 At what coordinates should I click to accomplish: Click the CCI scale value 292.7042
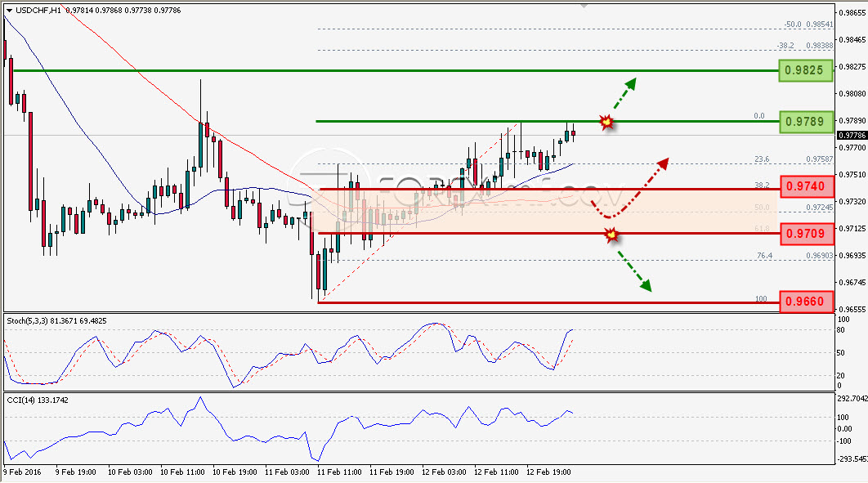click(x=852, y=398)
